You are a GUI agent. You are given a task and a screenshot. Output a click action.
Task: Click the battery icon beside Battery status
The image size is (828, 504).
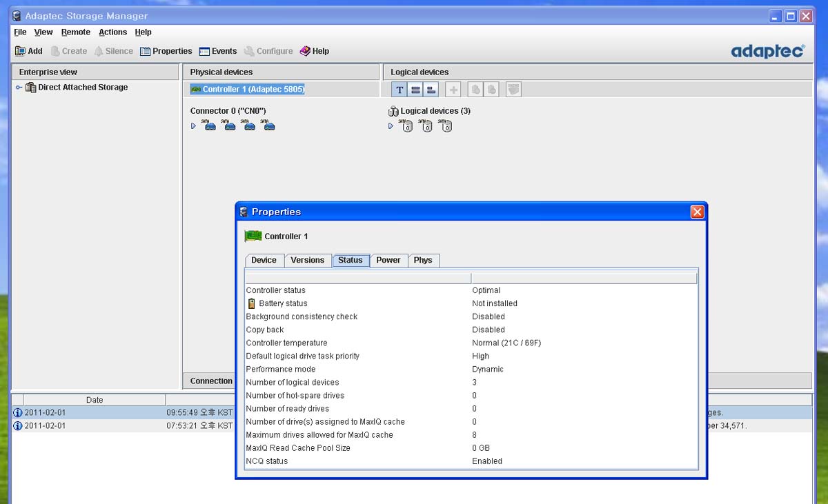point(252,303)
